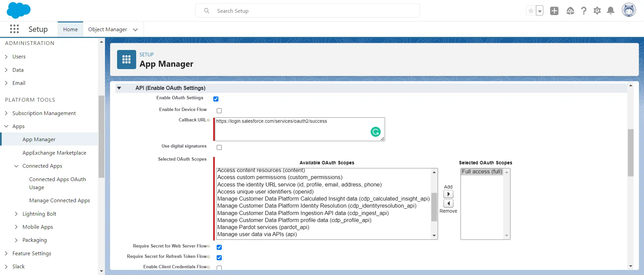Uncheck Enable OAuth Settings checkbox
This screenshot has width=644, height=275.
coord(216,99)
